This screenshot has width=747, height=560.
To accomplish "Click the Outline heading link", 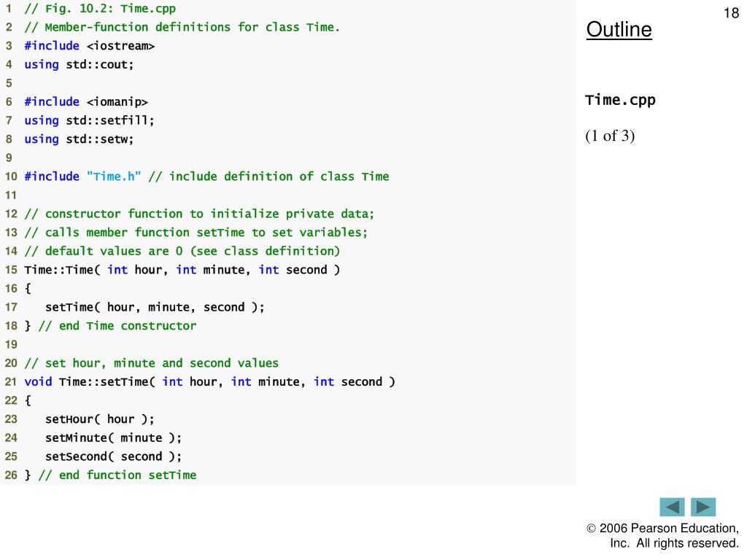I will (x=619, y=29).
